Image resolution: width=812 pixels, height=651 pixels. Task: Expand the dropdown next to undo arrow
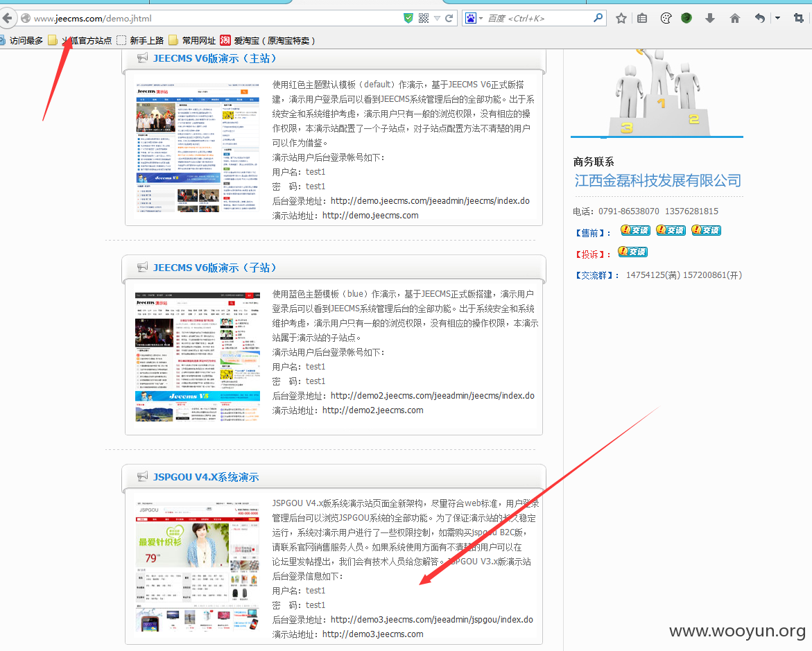(x=777, y=18)
